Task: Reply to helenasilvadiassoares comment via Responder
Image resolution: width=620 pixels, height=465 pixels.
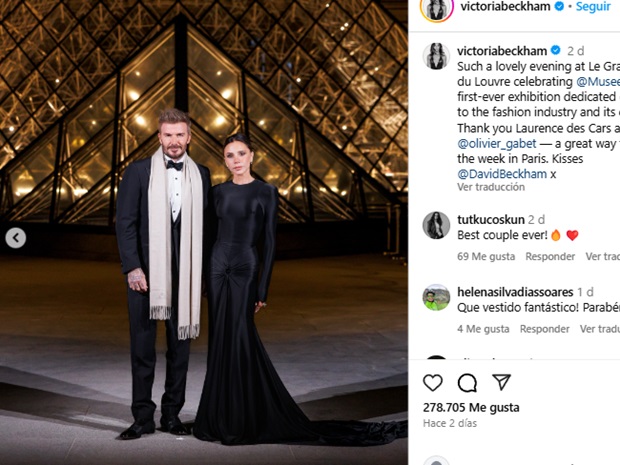Action: 544,329
